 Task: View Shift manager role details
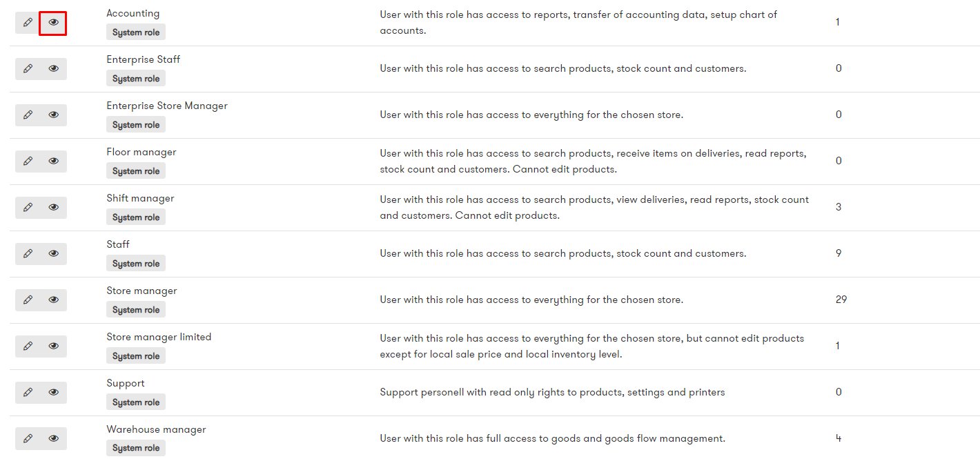(x=53, y=208)
